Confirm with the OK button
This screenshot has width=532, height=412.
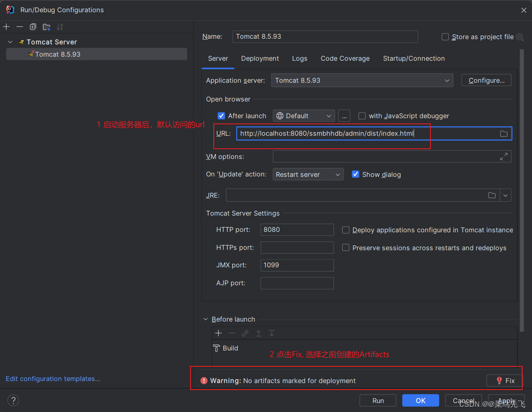pos(421,401)
